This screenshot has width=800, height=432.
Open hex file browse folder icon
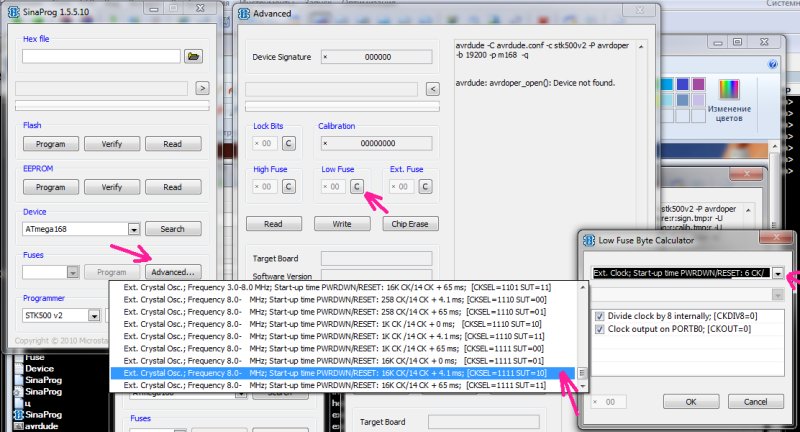click(x=193, y=56)
